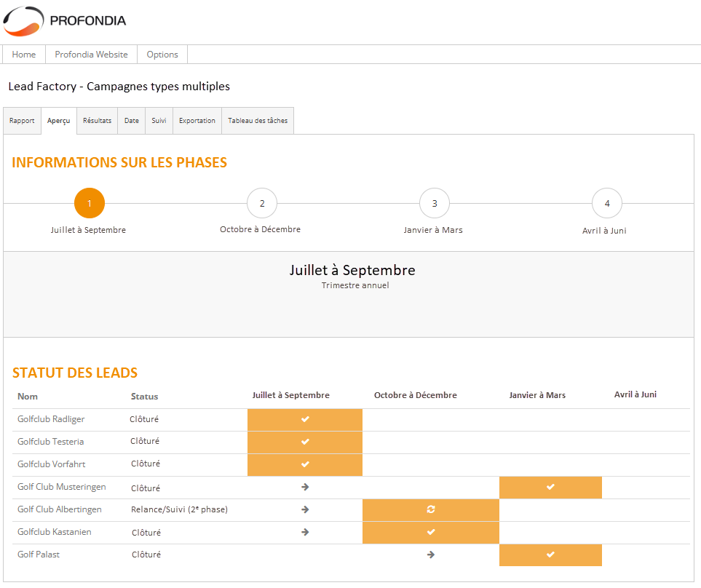This screenshot has width=701, height=588.
Task: Click the Golf Club Albertingen lead name
Action: [60, 509]
